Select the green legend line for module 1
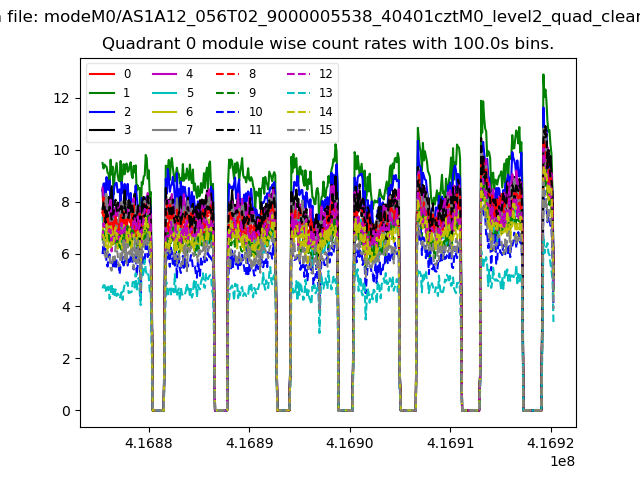The image size is (640, 480). (x=102, y=93)
